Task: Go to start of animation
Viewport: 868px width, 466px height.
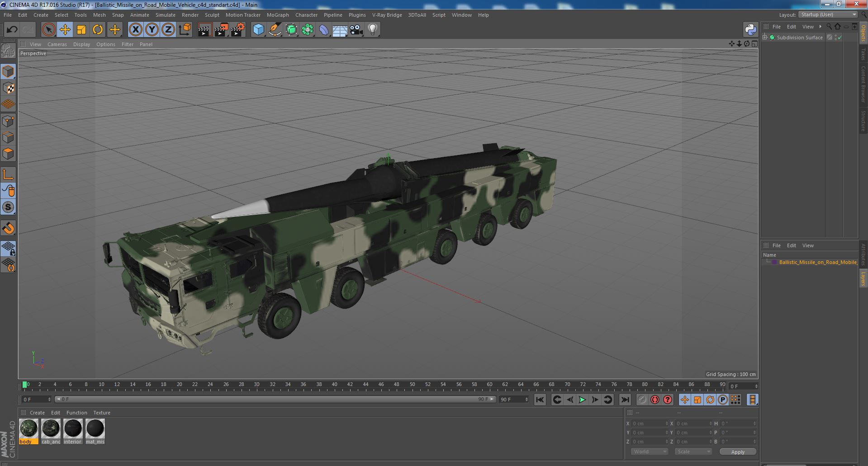Action: click(x=540, y=400)
